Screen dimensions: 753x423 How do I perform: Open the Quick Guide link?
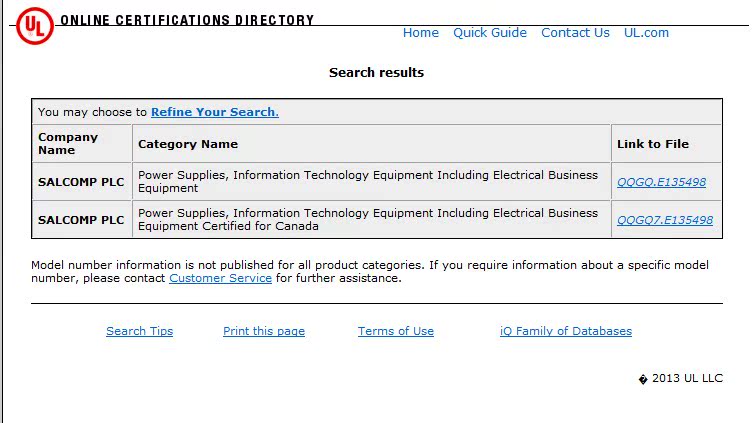tap(489, 33)
